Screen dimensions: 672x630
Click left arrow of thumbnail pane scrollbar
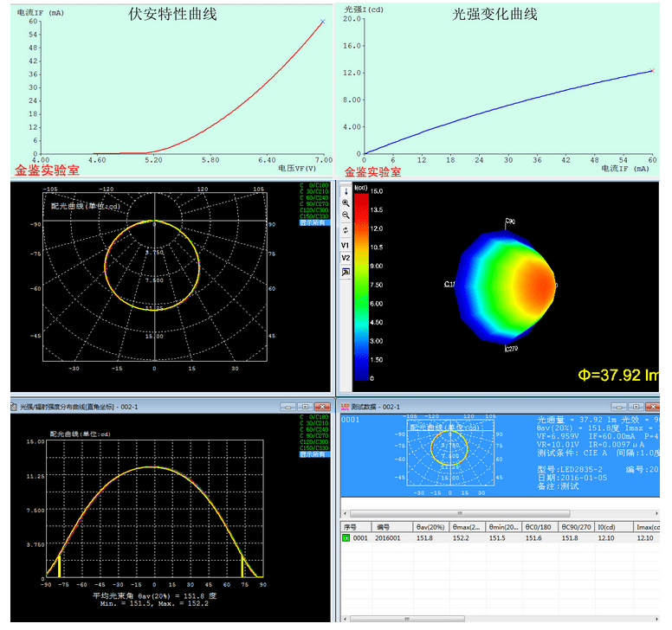coord(346,513)
